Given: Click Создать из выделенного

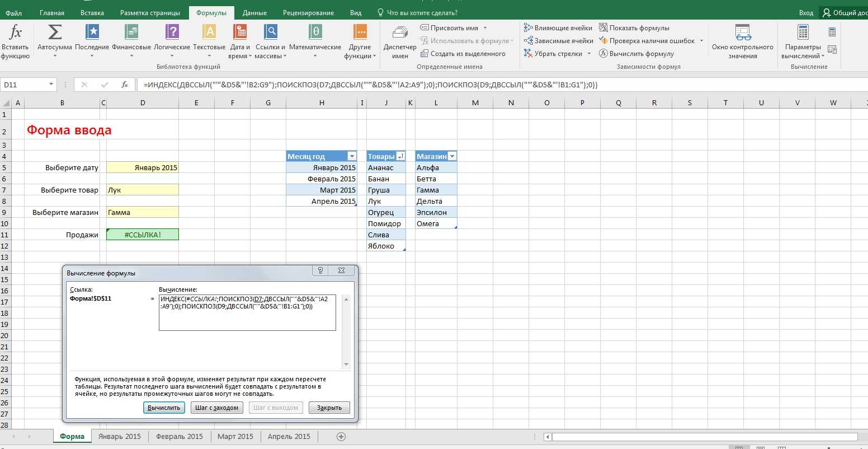Looking at the screenshot, I should coord(463,54).
